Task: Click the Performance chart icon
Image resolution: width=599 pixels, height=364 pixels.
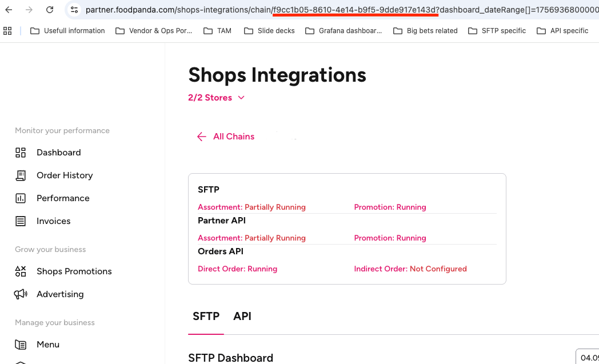Action: (x=21, y=198)
